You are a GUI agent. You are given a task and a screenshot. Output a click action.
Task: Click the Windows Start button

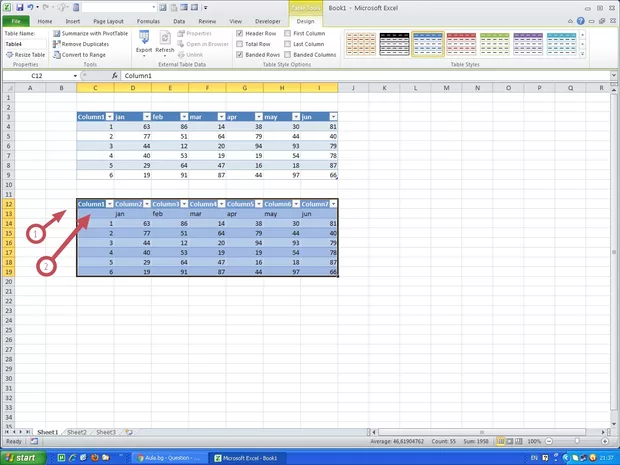[20, 457]
